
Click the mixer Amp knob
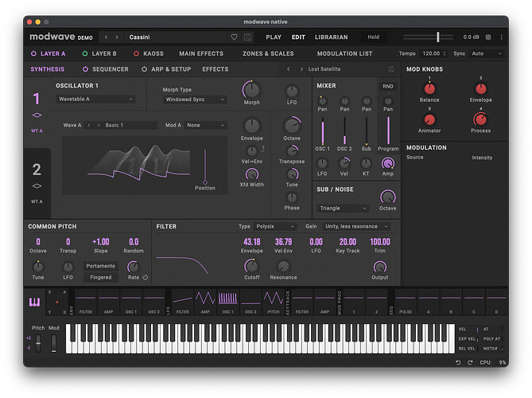(388, 163)
